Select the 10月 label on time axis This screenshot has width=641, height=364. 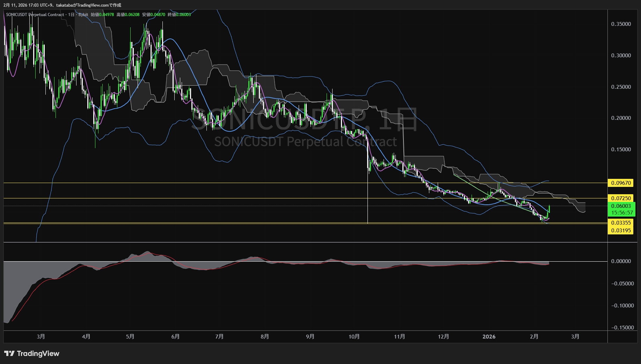click(354, 336)
